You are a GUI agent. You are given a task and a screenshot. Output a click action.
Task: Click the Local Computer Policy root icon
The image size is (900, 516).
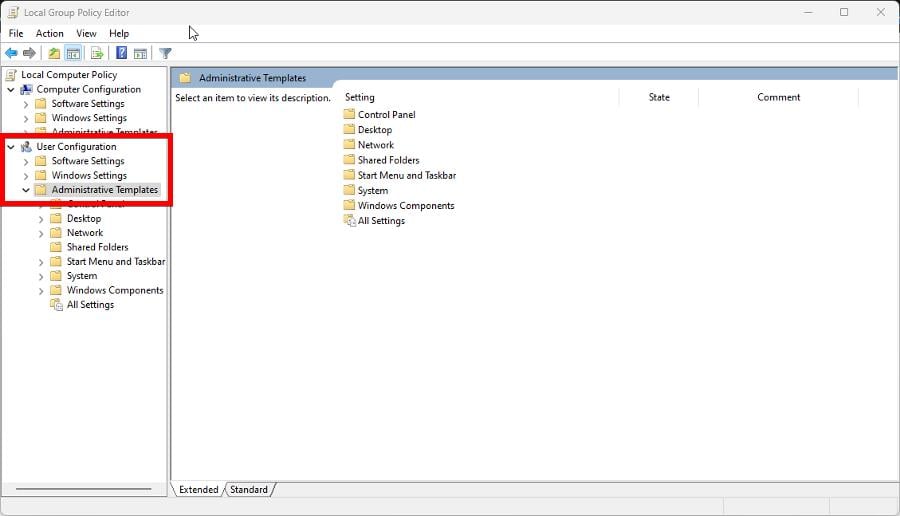tap(11, 75)
